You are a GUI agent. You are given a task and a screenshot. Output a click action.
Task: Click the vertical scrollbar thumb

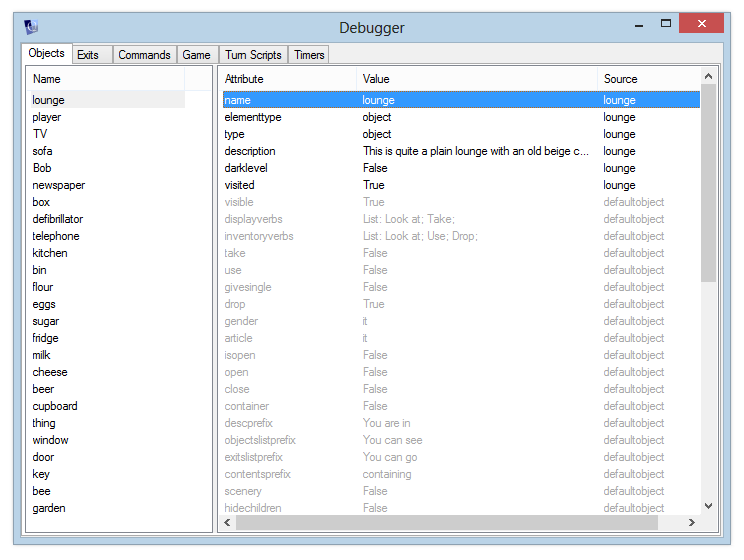[x=708, y=183]
